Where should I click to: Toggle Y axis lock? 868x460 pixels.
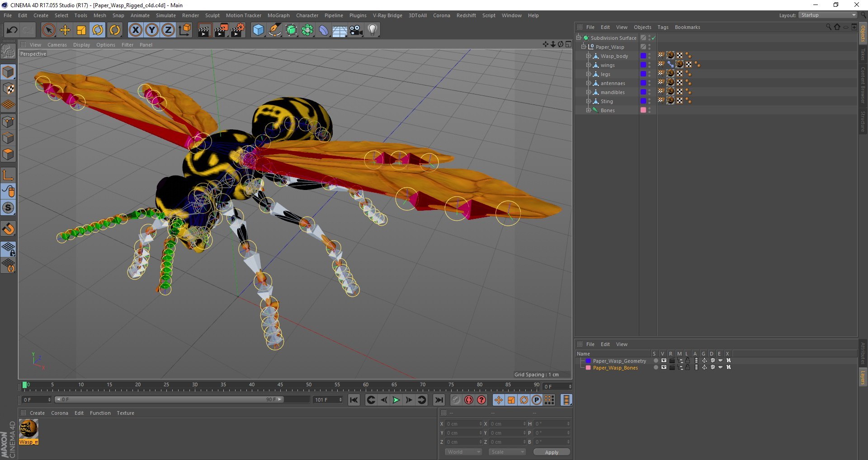[152, 30]
